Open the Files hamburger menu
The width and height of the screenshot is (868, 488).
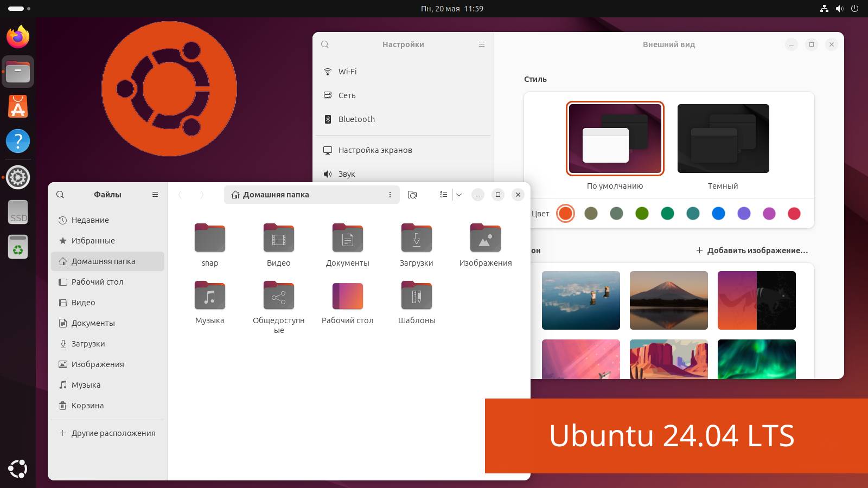coord(155,195)
